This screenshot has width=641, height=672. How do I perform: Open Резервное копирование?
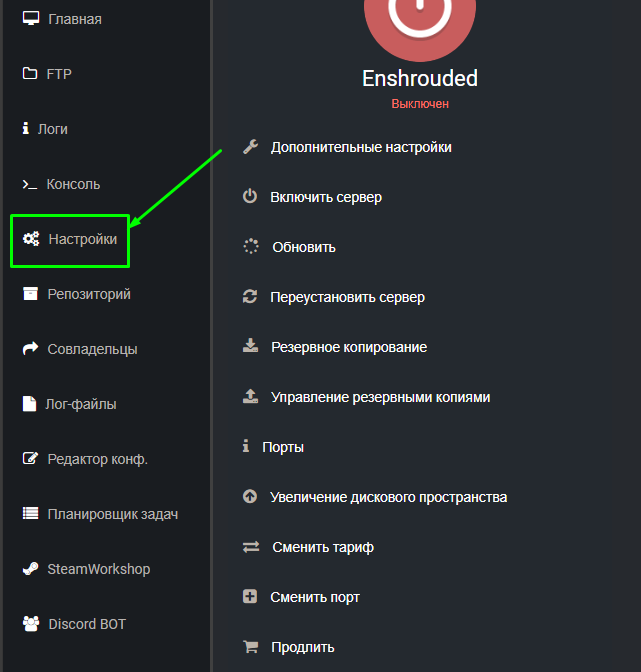[348, 347]
